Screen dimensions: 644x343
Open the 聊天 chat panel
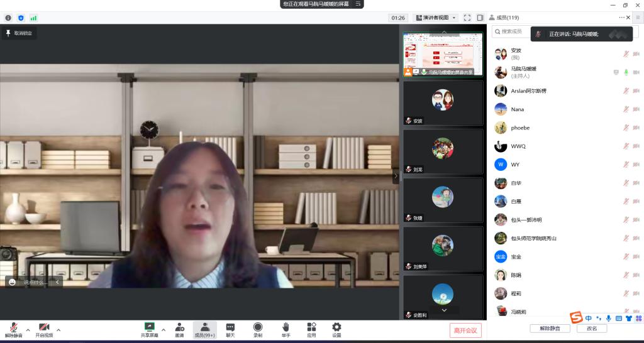click(x=230, y=329)
